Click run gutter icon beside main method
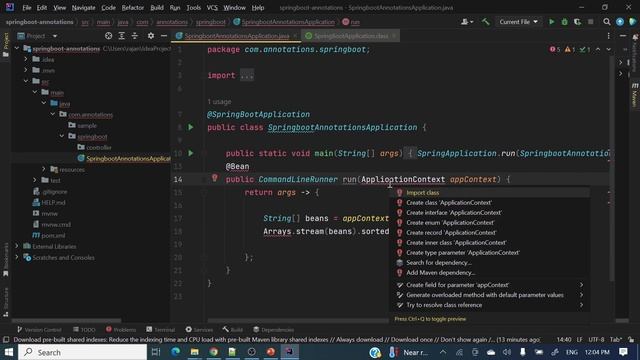 (x=191, y=153)
